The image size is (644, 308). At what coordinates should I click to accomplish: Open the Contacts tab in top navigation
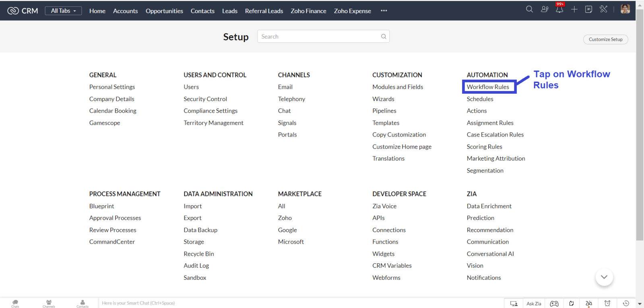(x=202, y=11)
